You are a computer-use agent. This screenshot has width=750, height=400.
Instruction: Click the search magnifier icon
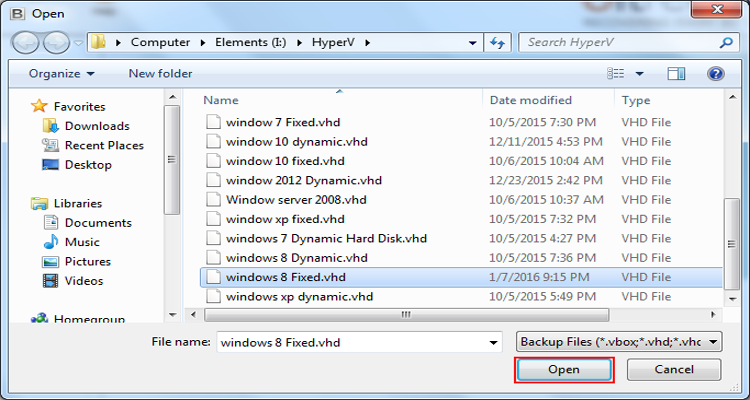click(x=726, y=43)
